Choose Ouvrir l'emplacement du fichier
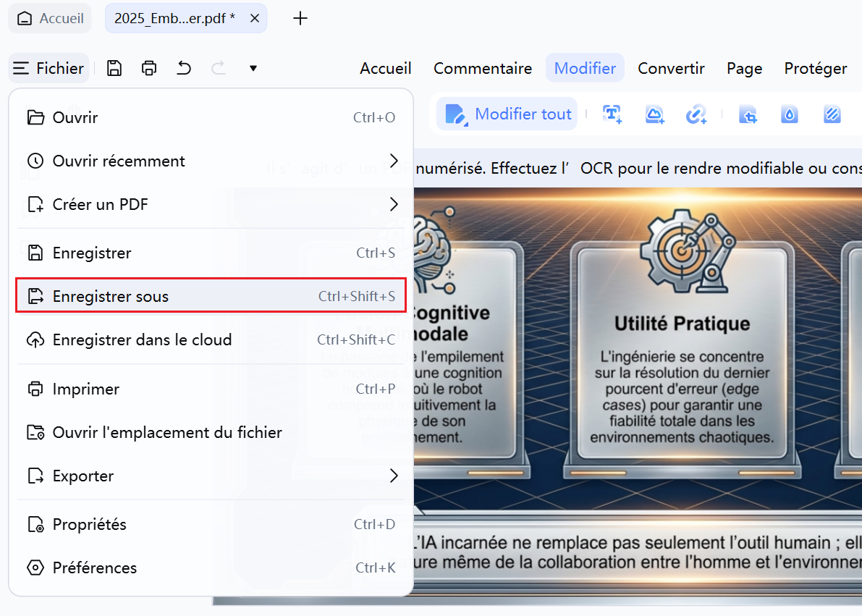The image size is (862, 616). [211, 432]
